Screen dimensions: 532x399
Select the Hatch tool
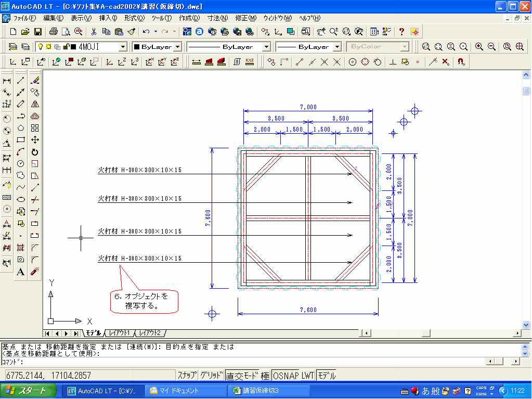click(x=21, y=247)
